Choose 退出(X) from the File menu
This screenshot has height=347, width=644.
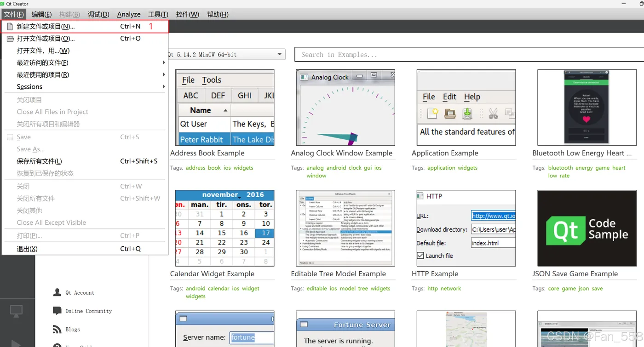[85, 249]
